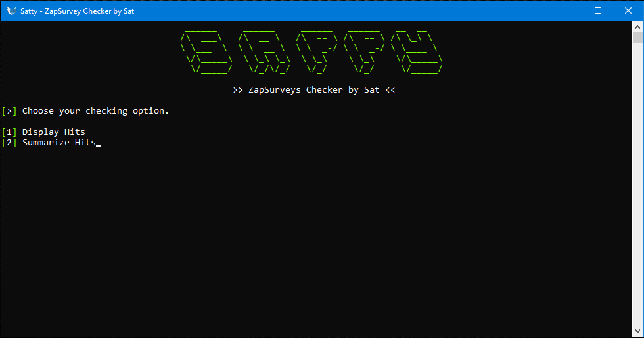This screenshot has height=338, width=644.
Task: Click the window title 'Satty - ZapSurvey Checker by Sat'
Action: 78,11
